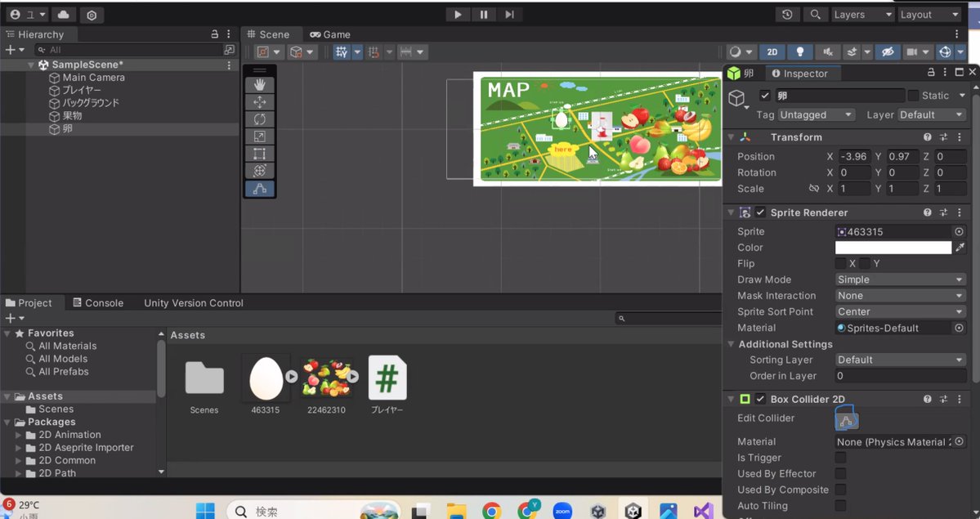
Task: Lock the Hierarchy panel
Action: coord(214,34)
